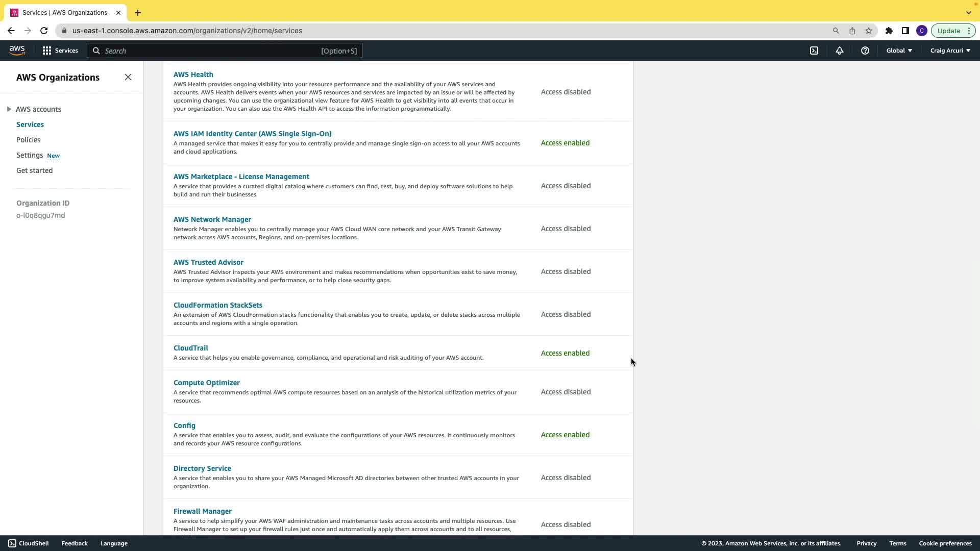The height and width of the screenshot is (551, 980).
Task: Open the Firewall Manager service link
Action: point(202,511)
